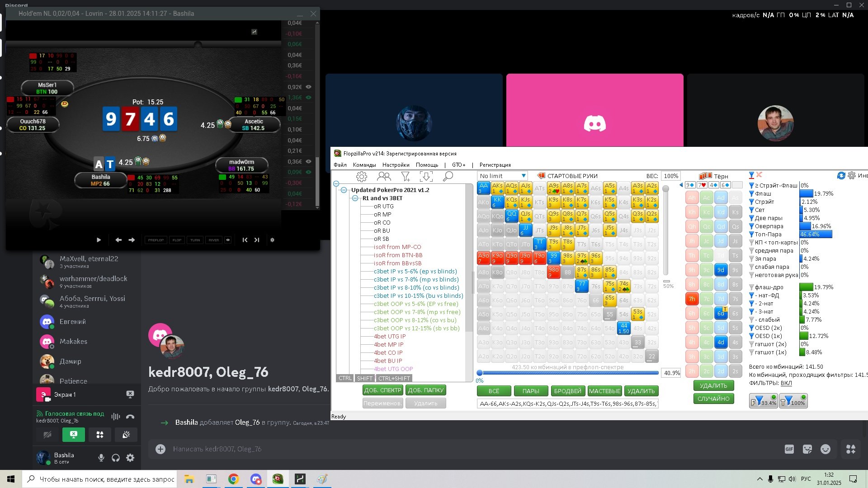Click the cards icon next to Тёрн

(x=705, y=176)
